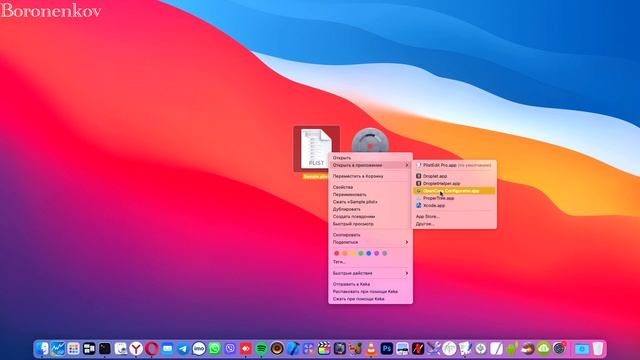Choose Создать псевдоним menu entry

point(370,216)
